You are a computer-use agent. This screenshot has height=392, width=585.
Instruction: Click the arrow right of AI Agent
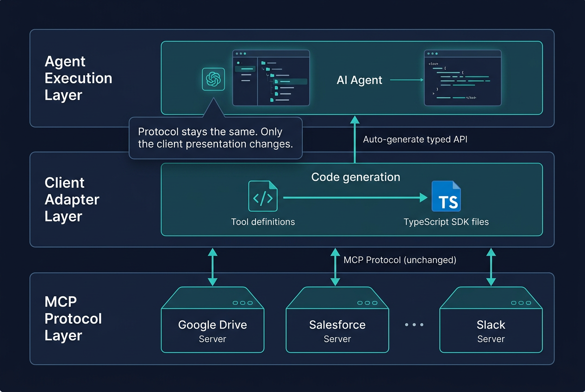click(x=407, y=80)
